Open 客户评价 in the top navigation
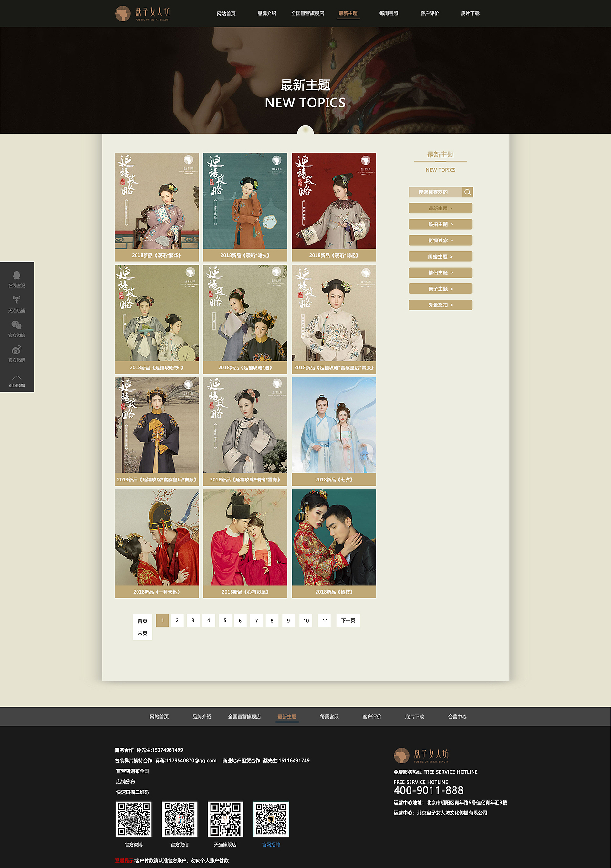 pos(430,13)
